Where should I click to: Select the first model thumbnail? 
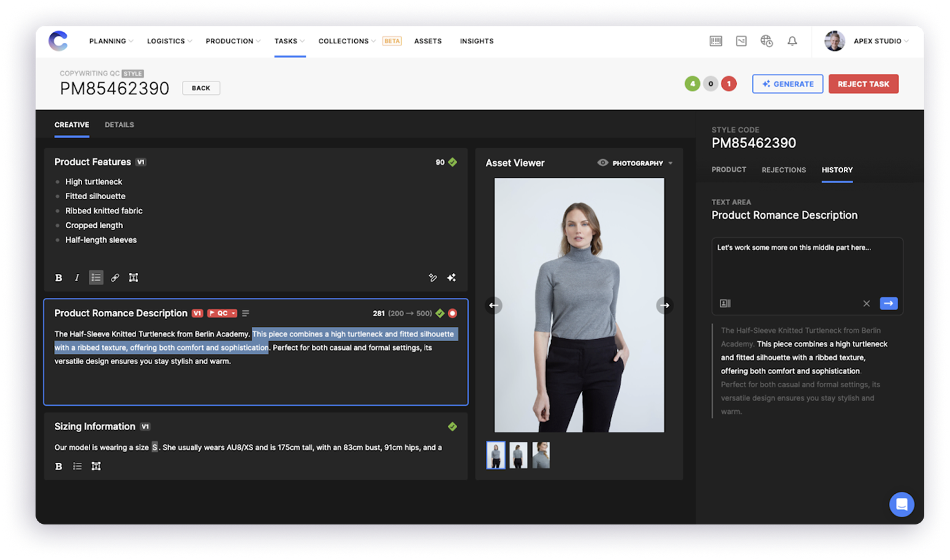coord(496,455)
